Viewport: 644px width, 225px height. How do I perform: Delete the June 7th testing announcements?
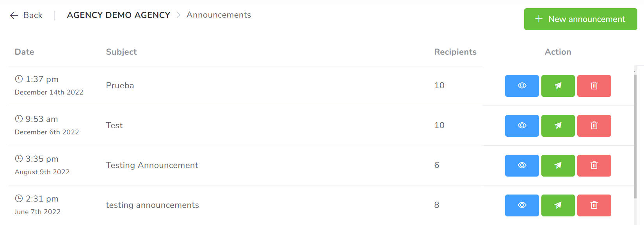coord(594,205)
